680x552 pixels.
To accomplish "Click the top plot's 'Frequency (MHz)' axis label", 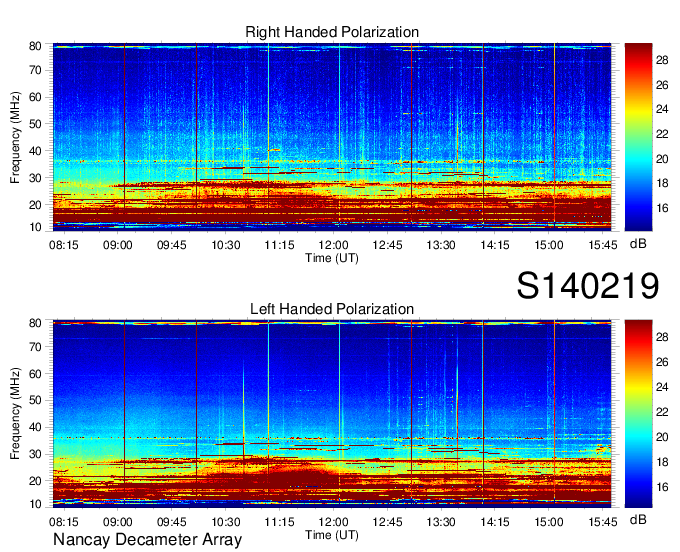I will (x=15, y=137).
